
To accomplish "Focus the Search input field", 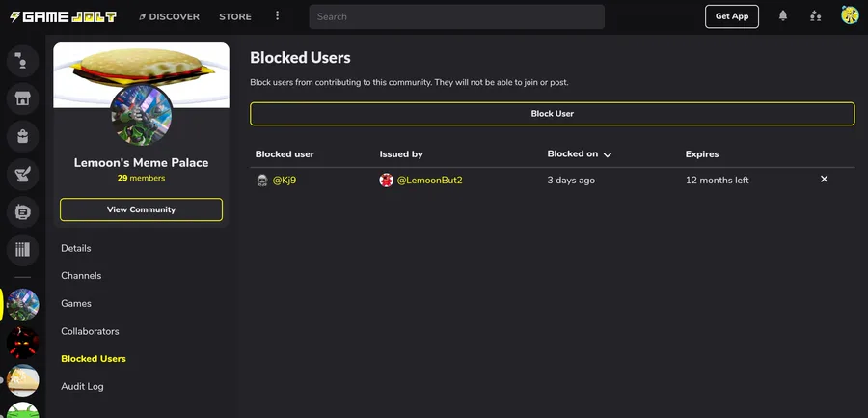I will click(456, 16).
